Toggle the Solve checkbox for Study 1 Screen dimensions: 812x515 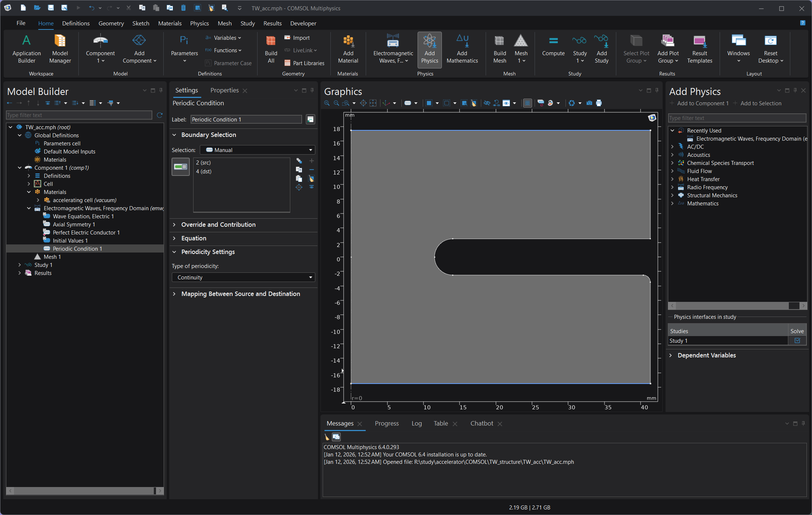tap(797, 341)
